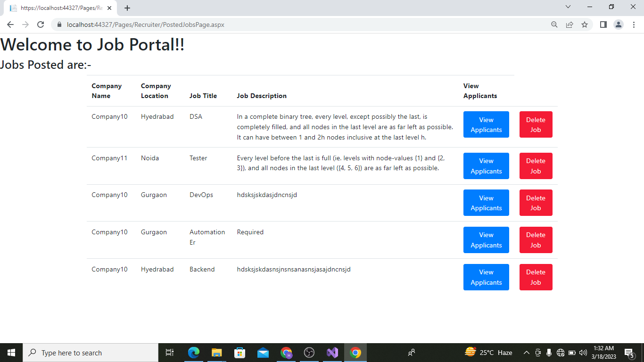Open File Explorer from the taskbar
This screenshot has width=644, height=362.
(217, 353)
